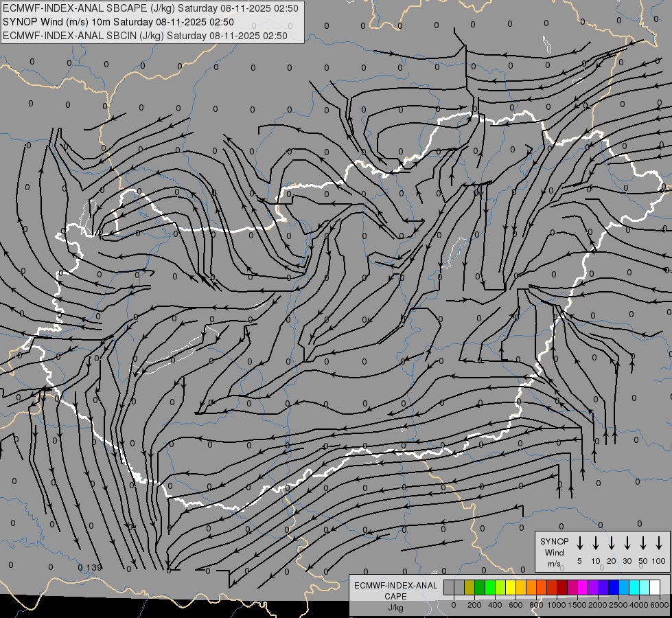Select the sky blue swatch right of 2500
Image resolution: width=672 pixels, height=618 pixels.
click(623, 587)
